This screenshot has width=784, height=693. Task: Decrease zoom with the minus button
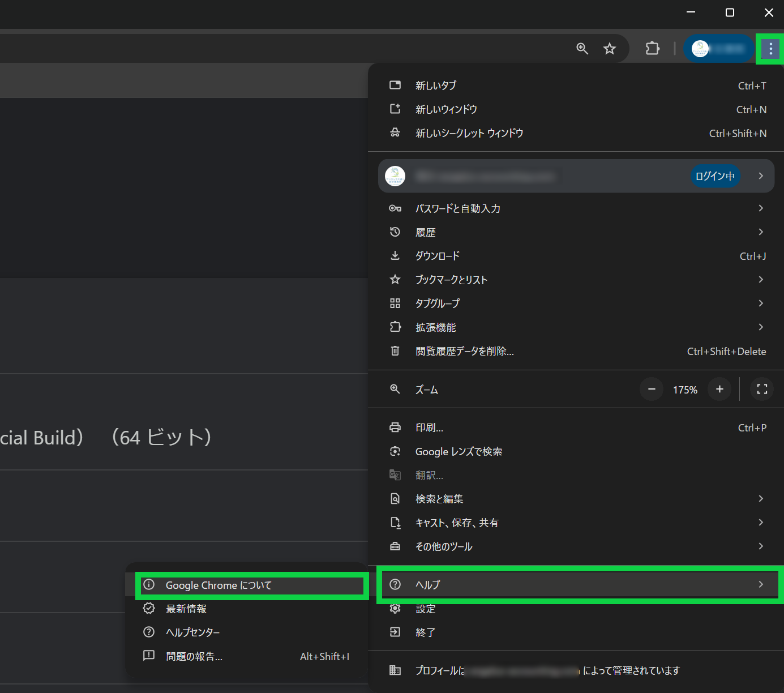pos(652,390)
